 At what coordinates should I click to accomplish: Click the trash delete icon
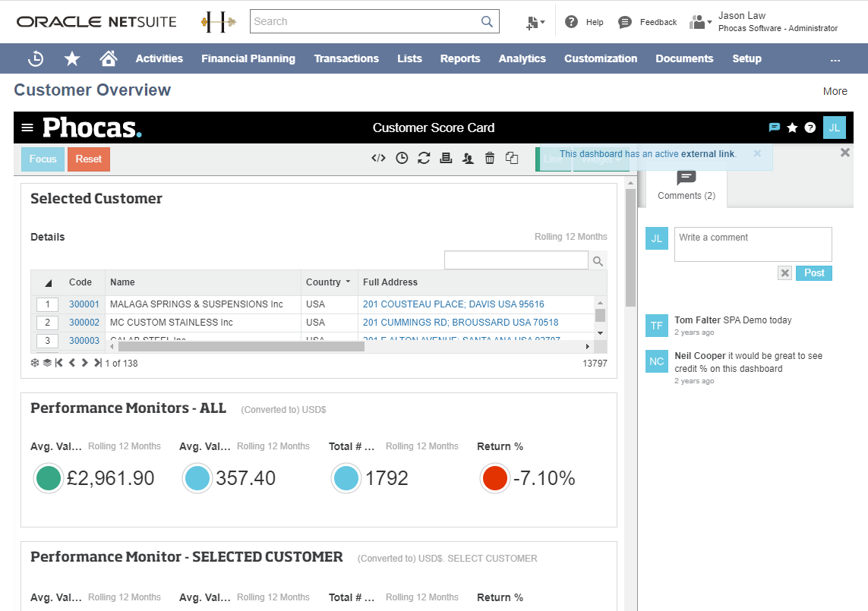[x=490, y=159]
